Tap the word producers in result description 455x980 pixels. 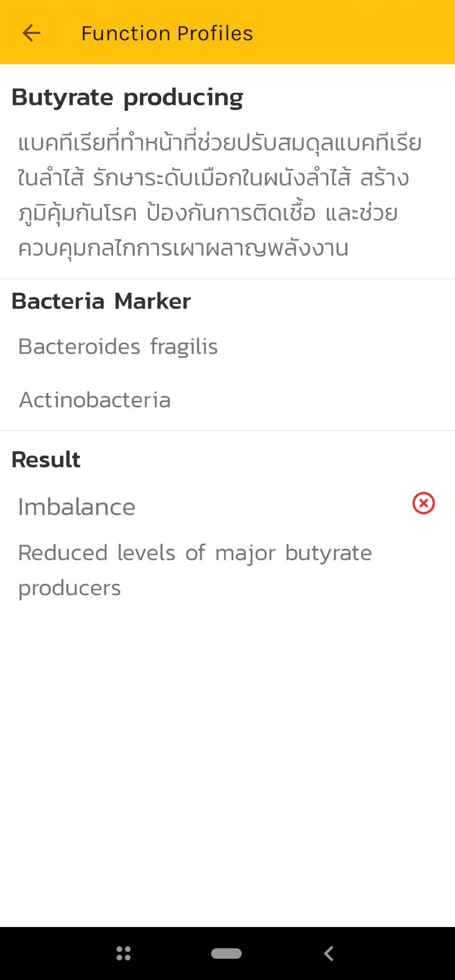pos(69,588)
